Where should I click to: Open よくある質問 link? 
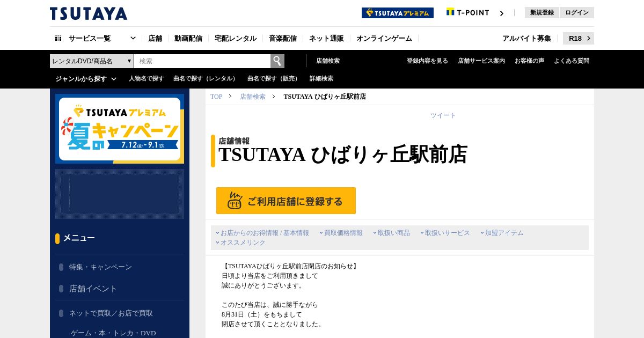click(572, 61)
